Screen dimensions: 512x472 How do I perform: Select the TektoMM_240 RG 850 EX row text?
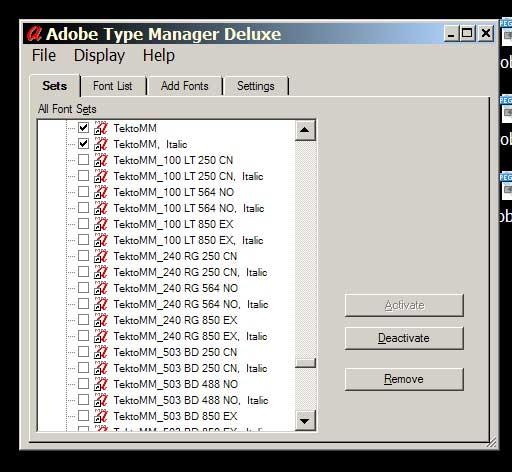click(x=175, y=320)
